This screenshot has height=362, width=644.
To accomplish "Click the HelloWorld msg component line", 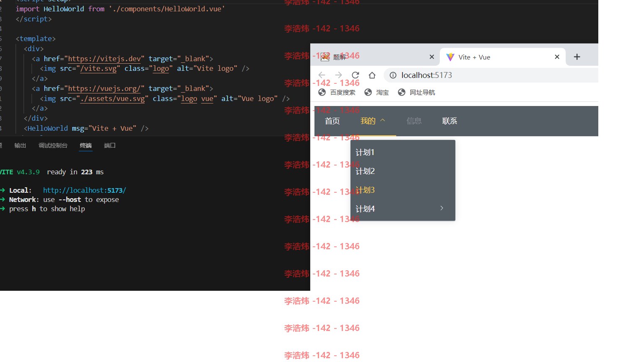I will pyautogui.click(x=86, y=128).
